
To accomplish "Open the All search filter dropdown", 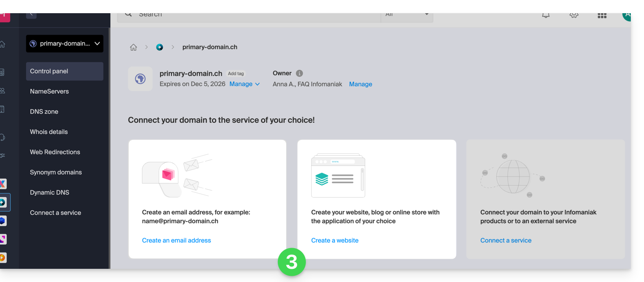I will click(407, 15).
